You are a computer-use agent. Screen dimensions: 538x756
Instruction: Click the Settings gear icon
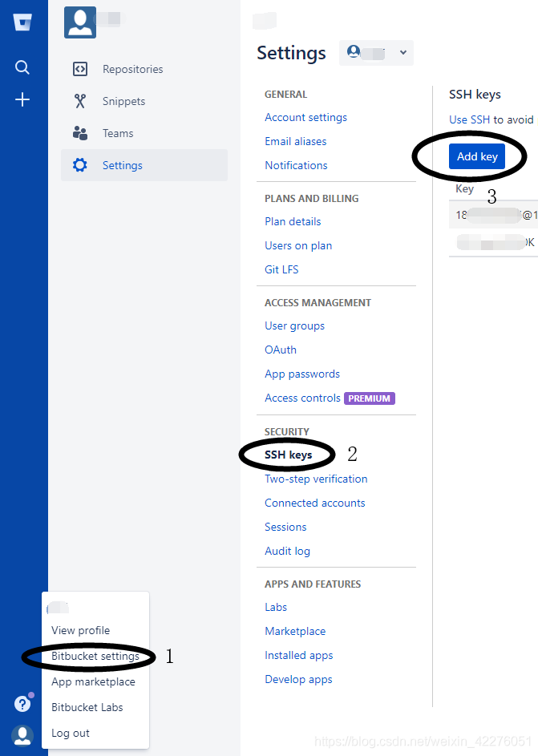point(80,165)
